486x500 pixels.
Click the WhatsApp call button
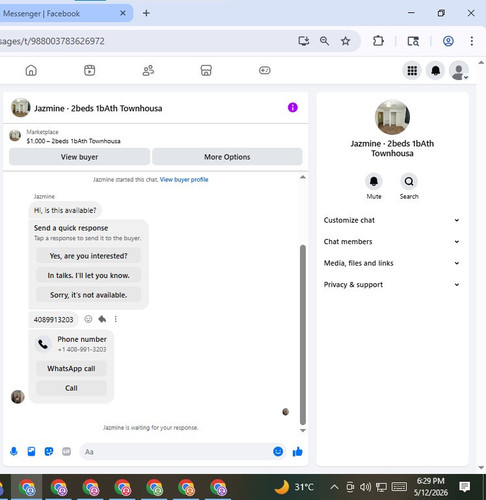71,368
